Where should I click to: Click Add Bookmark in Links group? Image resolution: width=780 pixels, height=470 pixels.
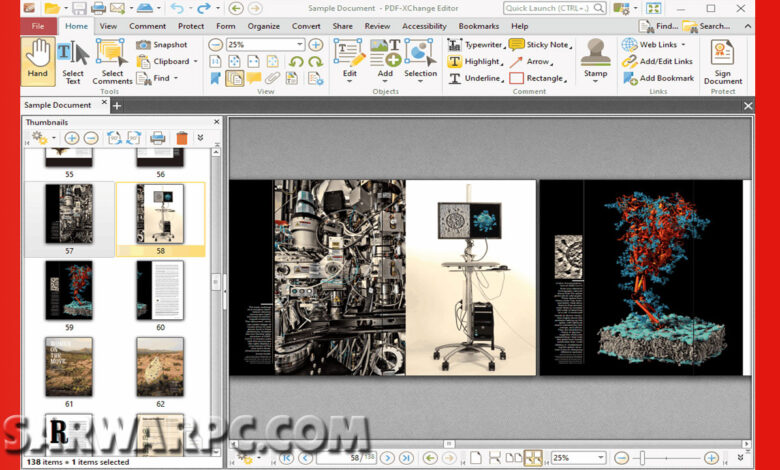[658, 78]
